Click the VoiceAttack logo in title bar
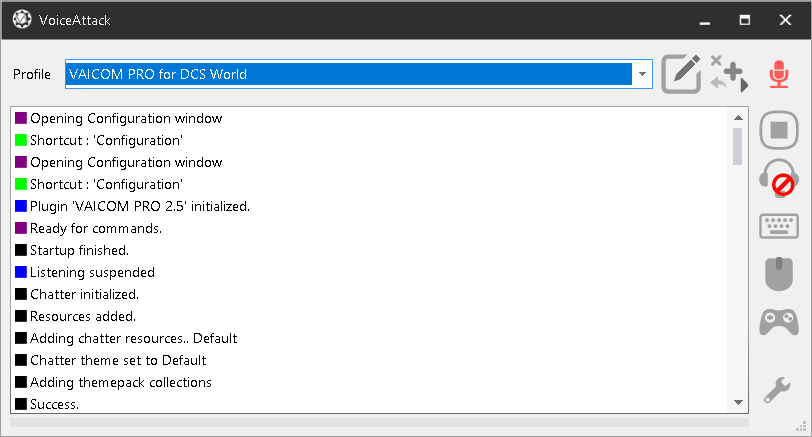 point(22,20)
